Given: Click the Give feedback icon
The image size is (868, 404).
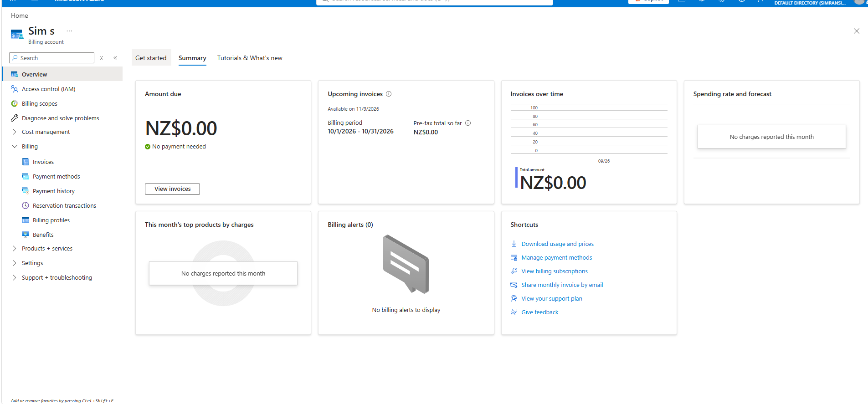Looking at the screenshot, I should coord(514,312).
